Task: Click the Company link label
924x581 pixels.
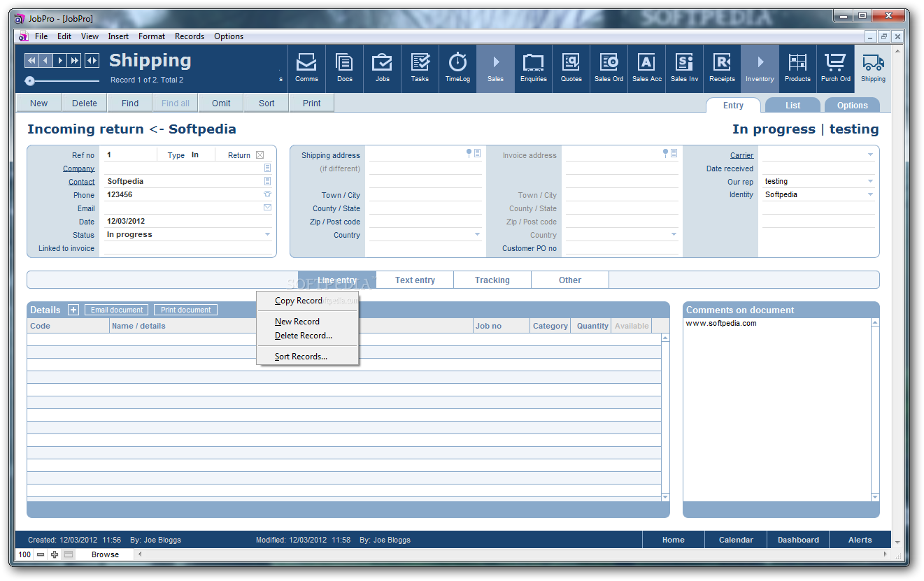Action: coord(78,168)
